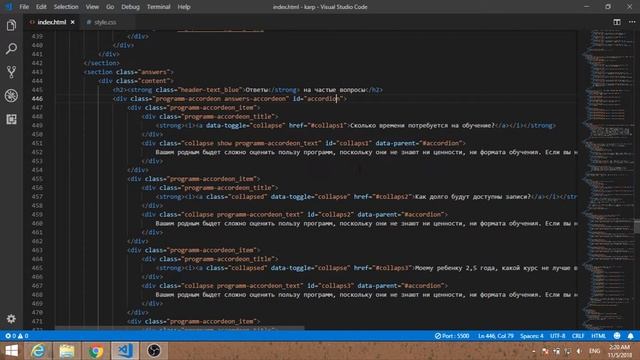Click id="collaps2" on line 459

click(x=330, y=214)
